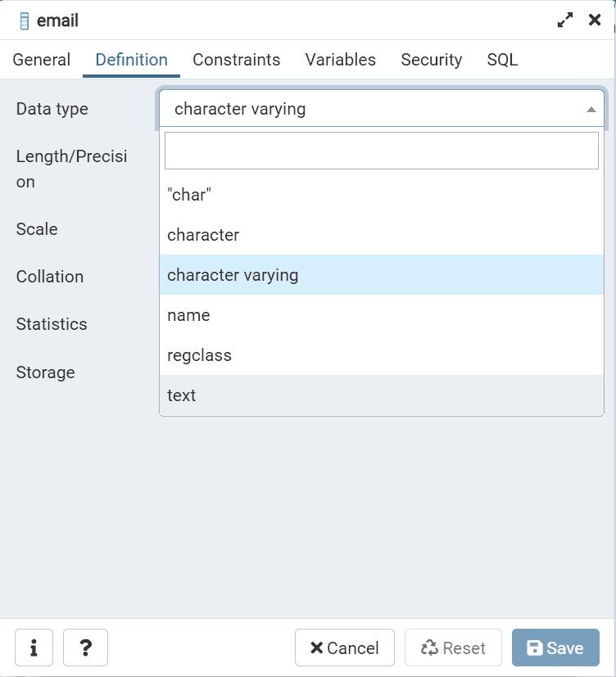Click the email column icon in title
This screenshot has width=616, height=677.
point(24,21)
